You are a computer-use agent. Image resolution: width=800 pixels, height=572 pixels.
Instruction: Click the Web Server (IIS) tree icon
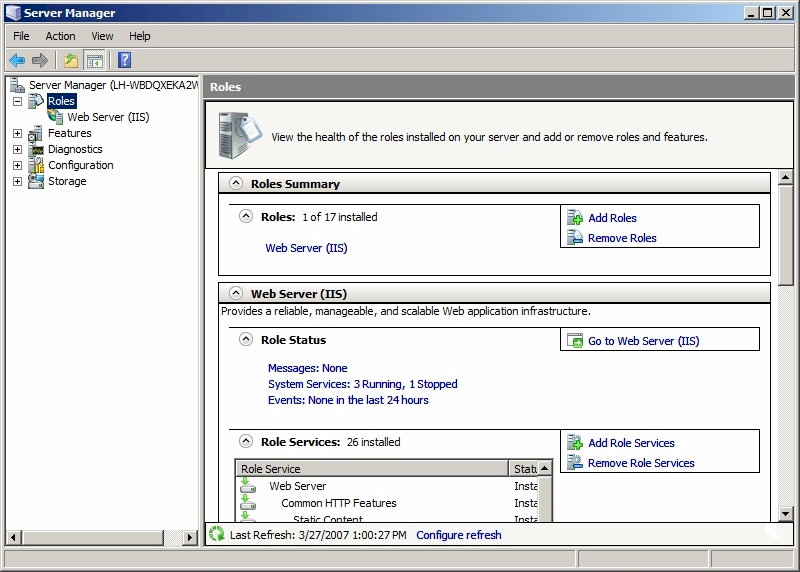[55, 116]
